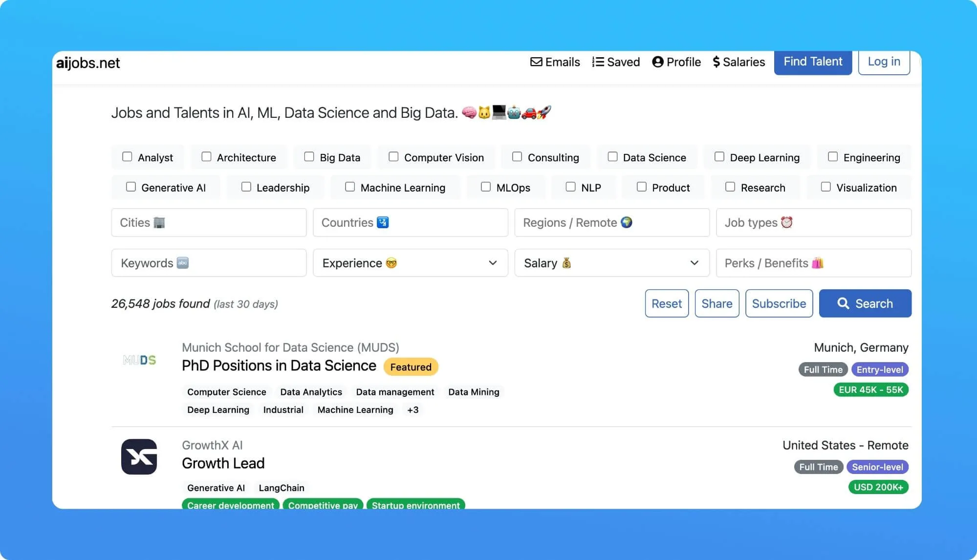Open the GrowthX AI company logo
The width and height of the screenshot is (977, 560).
tap(139, 457)
